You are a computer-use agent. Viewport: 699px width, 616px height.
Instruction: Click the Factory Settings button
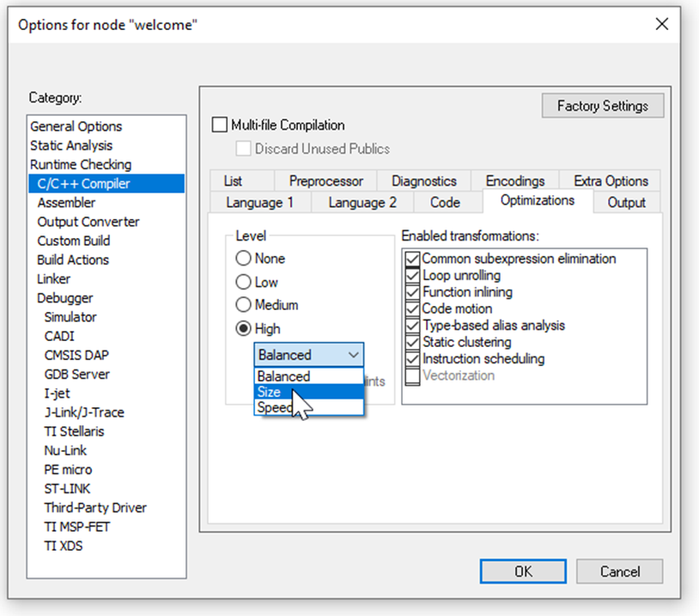click(602, 107)
